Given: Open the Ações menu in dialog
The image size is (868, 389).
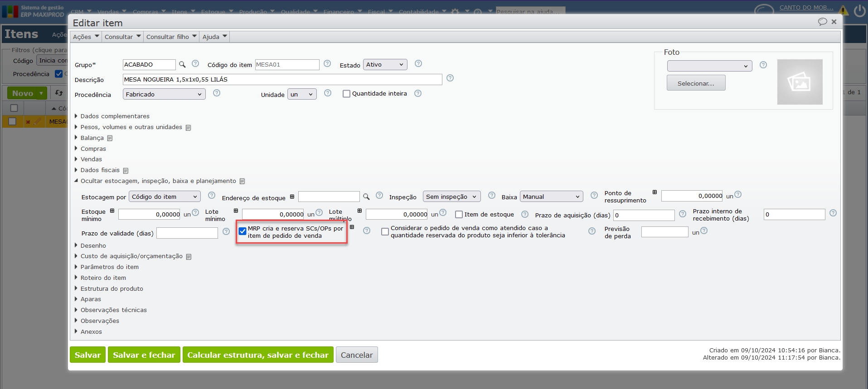Looking at the screenshot, I should point(86,37).
